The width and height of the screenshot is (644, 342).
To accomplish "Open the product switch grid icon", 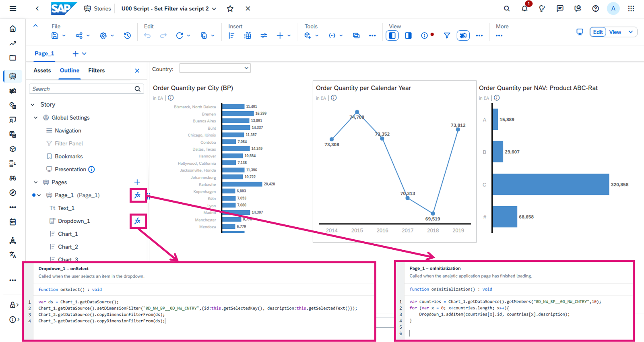I will coord(631,8).
